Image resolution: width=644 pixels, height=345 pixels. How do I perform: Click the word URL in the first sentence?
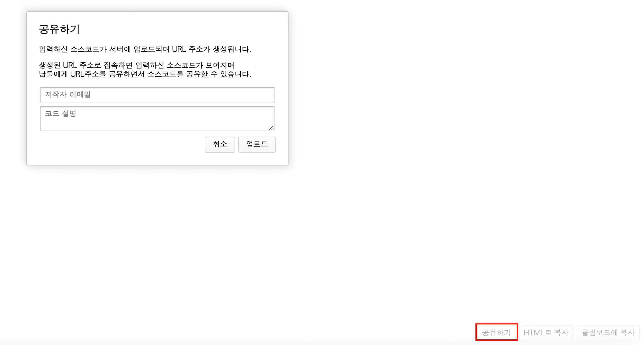(179, 49)
